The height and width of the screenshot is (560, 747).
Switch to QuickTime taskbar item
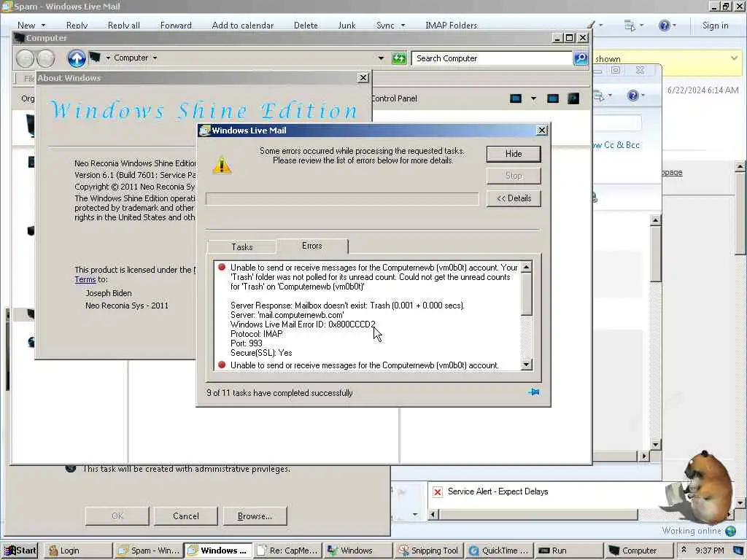click(499, 551)
